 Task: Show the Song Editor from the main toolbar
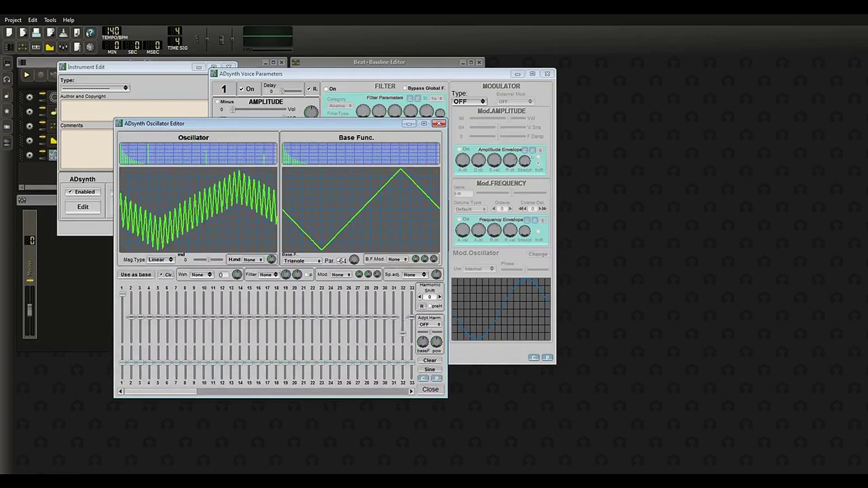point(9,47)
